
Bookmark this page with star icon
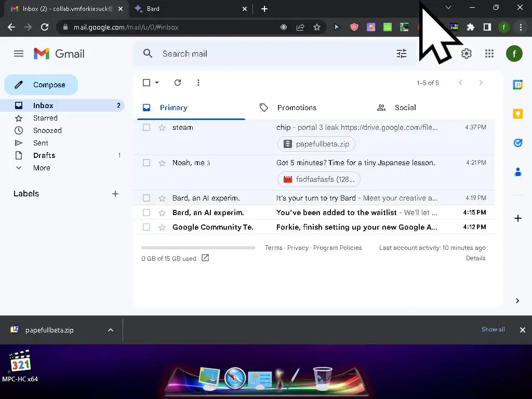click(x=316, y=27)
